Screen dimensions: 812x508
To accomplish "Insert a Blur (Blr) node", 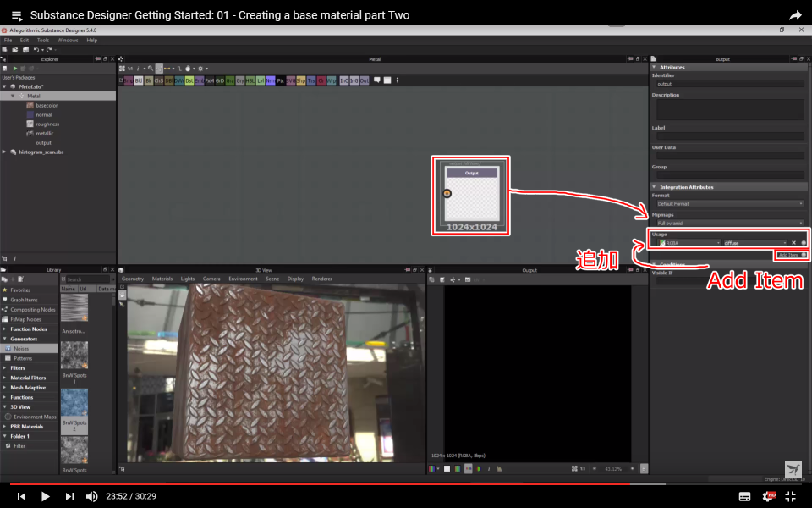I will [x=149, y=80].
